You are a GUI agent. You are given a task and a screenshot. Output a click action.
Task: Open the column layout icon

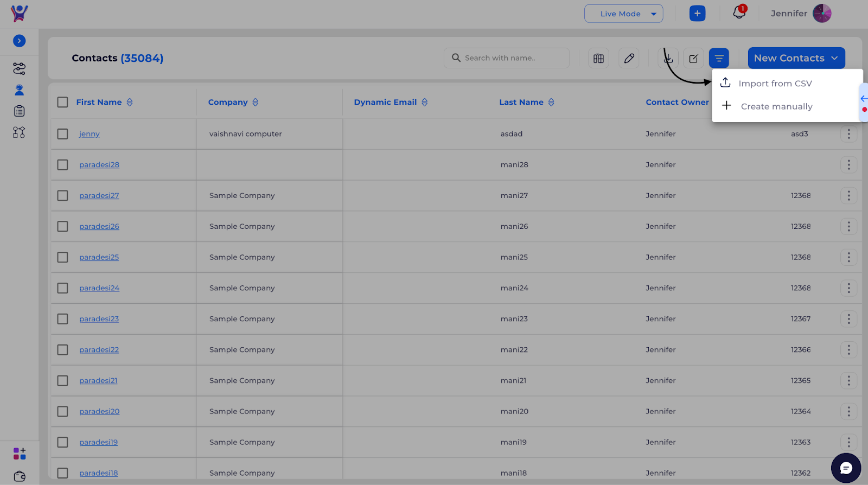pyautogui.click(x=598, y=58)
